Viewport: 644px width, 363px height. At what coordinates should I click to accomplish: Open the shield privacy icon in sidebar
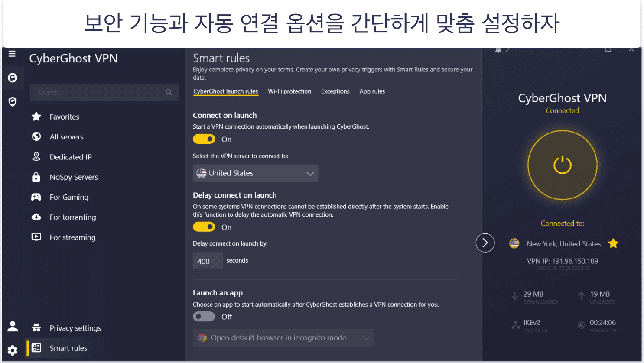(x=13, y=102)
